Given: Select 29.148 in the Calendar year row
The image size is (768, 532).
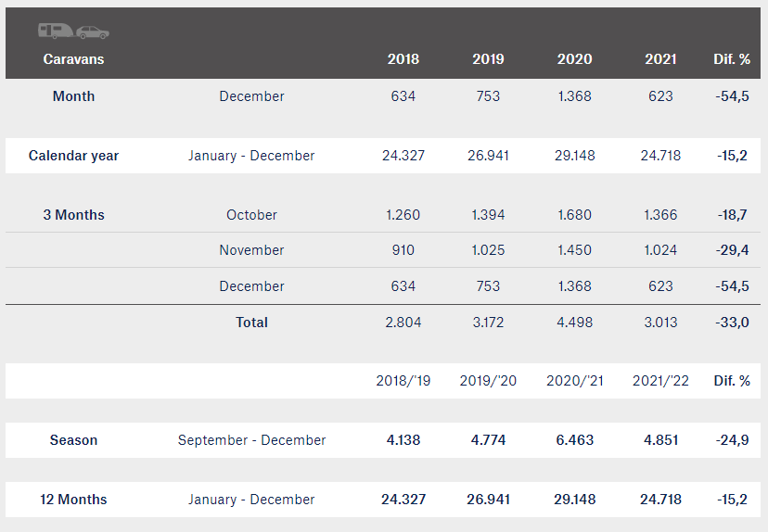Looking at the screenshot, I should 574,156.
